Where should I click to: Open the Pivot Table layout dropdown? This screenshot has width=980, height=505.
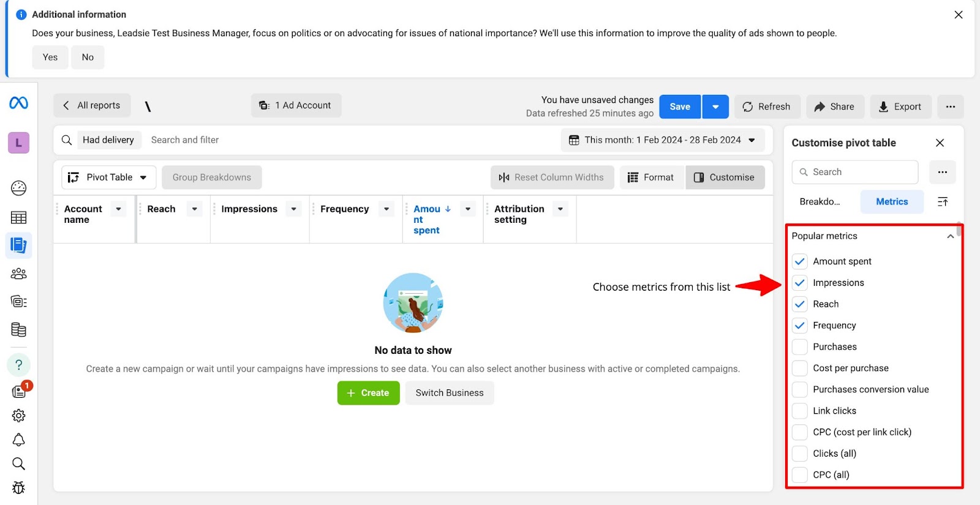(109, 178)
